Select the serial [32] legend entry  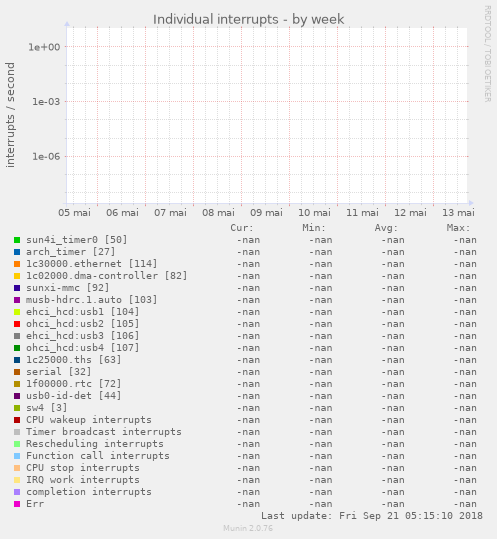click(x=59, y=372)
